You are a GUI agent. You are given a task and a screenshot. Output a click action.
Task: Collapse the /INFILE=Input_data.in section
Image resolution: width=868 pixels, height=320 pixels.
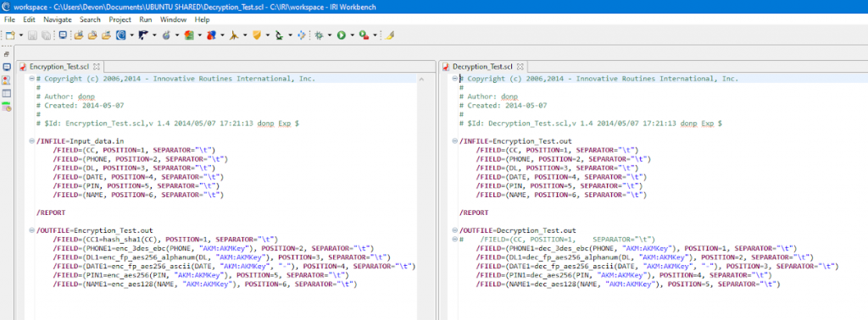click(32, 141)
